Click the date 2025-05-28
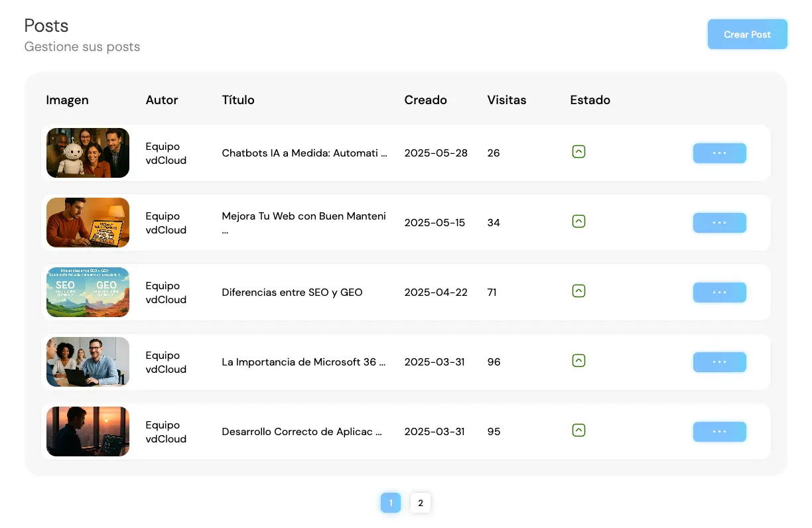 click(436, 153)
